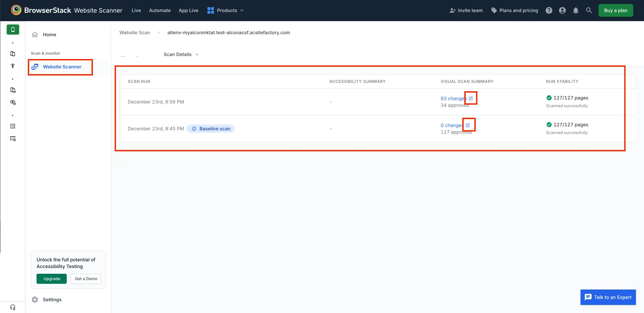
Task: Open the 0 changes link
Action: coord(452,125)
